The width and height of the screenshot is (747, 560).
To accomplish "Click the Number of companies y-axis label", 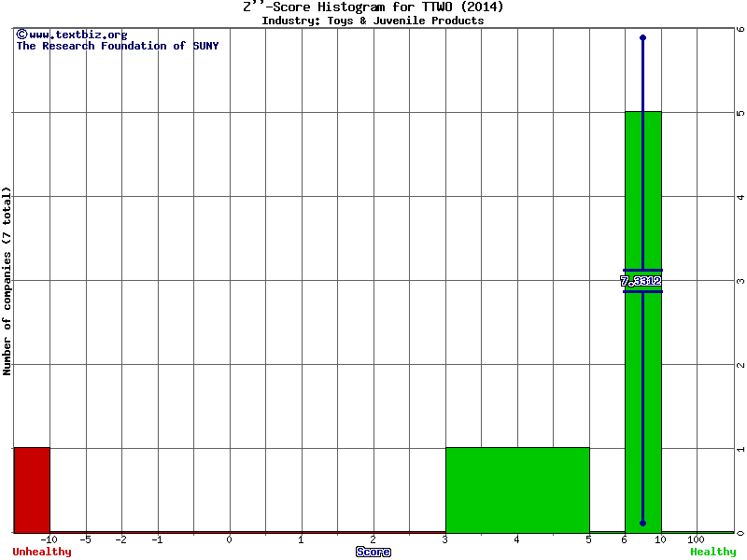I will point(7,280).
